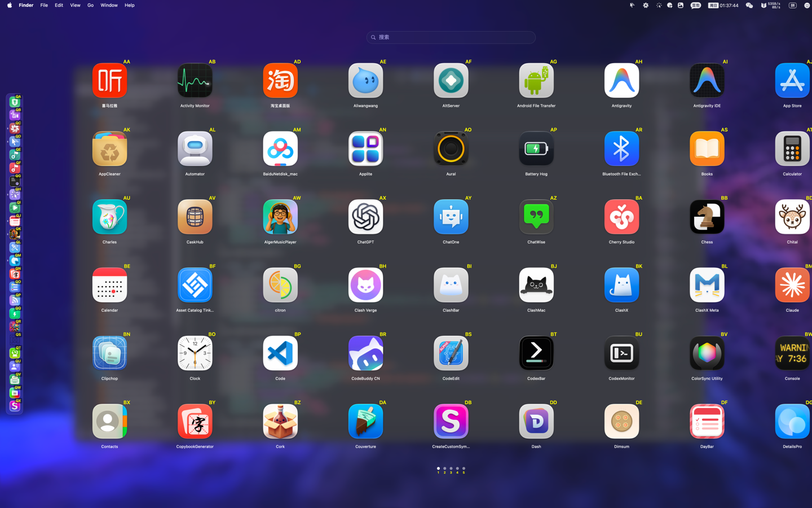Launch Clash Verge
The height and width of the screenshot is (508, 812).
point(365,285)
